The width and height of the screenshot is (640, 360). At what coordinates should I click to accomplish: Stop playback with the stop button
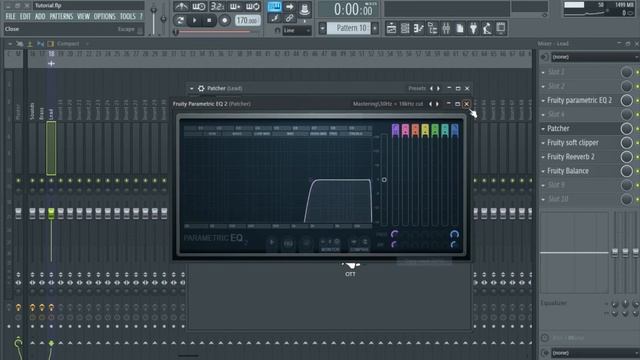tap(209, 20)
